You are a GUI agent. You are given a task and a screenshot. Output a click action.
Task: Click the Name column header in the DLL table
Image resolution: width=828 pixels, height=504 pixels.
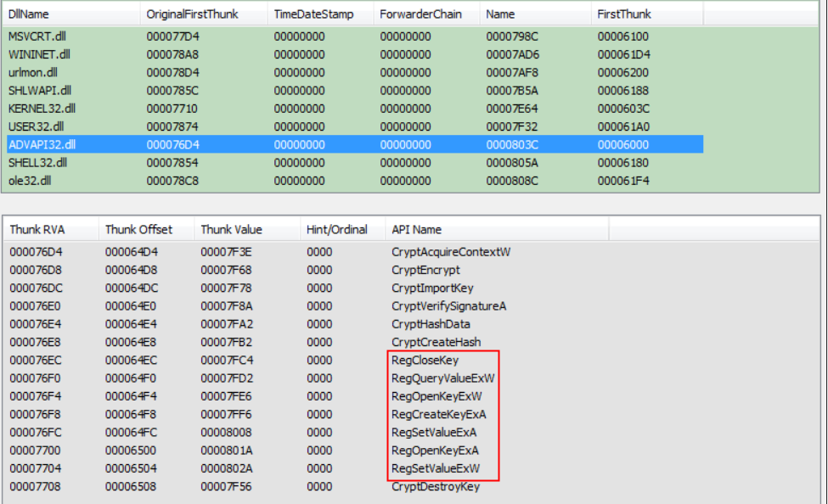point(536,14)
